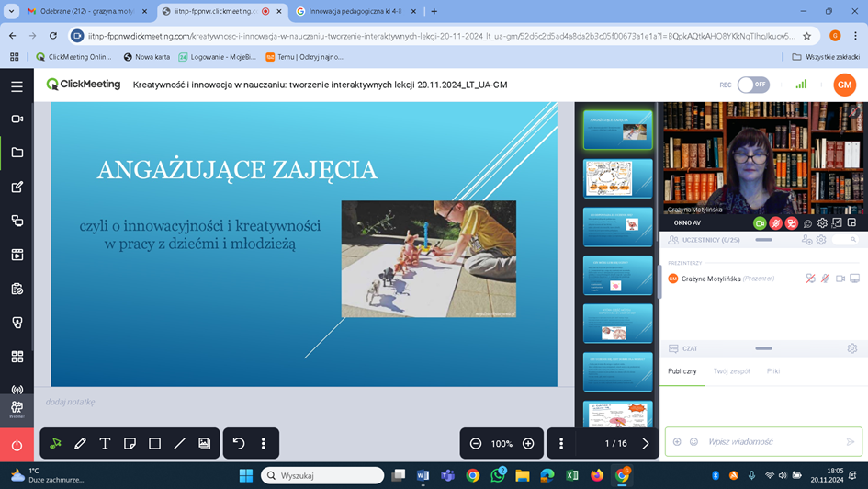
Task: Toggle the red camera-and-mic off button
Action: (x=792, y=223)
